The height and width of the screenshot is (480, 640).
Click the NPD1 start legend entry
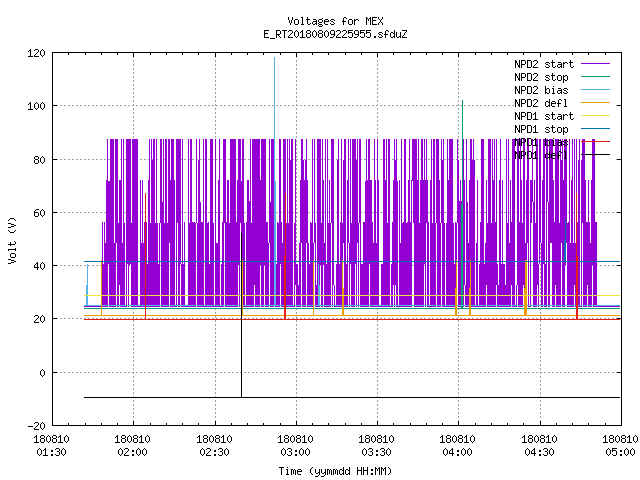click(x=544, y=116)
